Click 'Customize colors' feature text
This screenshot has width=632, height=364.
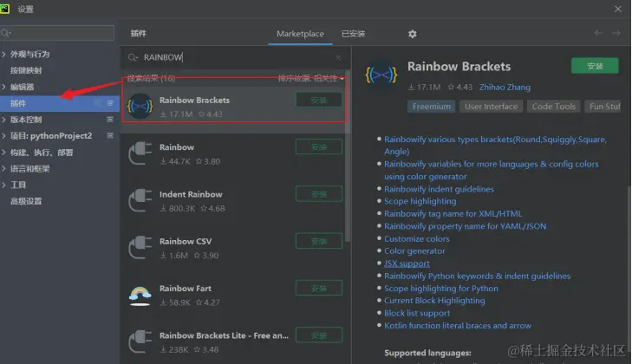[417, 238]
